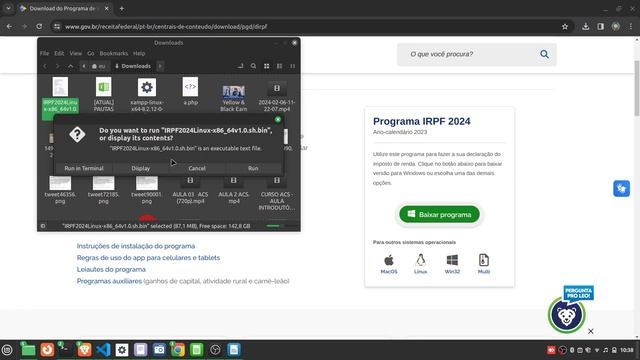Select the tweet72185.png file
Viewport: 640px width, 360px height.
pos(104,190)
